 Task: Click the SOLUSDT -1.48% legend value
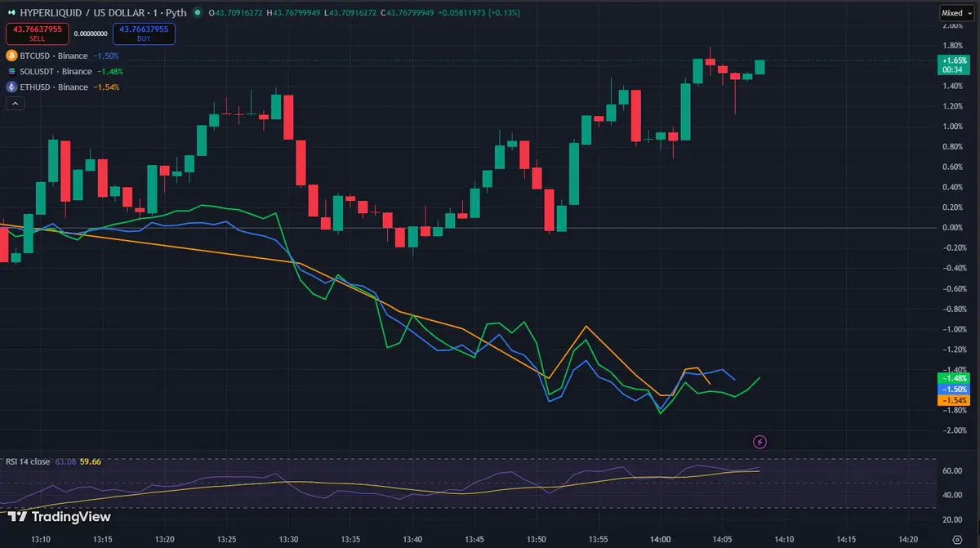click(111, 71)
